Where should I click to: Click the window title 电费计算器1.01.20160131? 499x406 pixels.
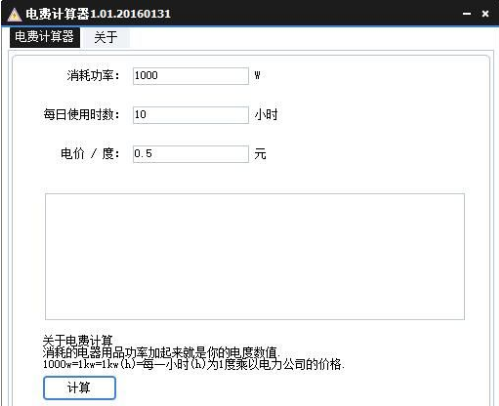pos(98,14)
